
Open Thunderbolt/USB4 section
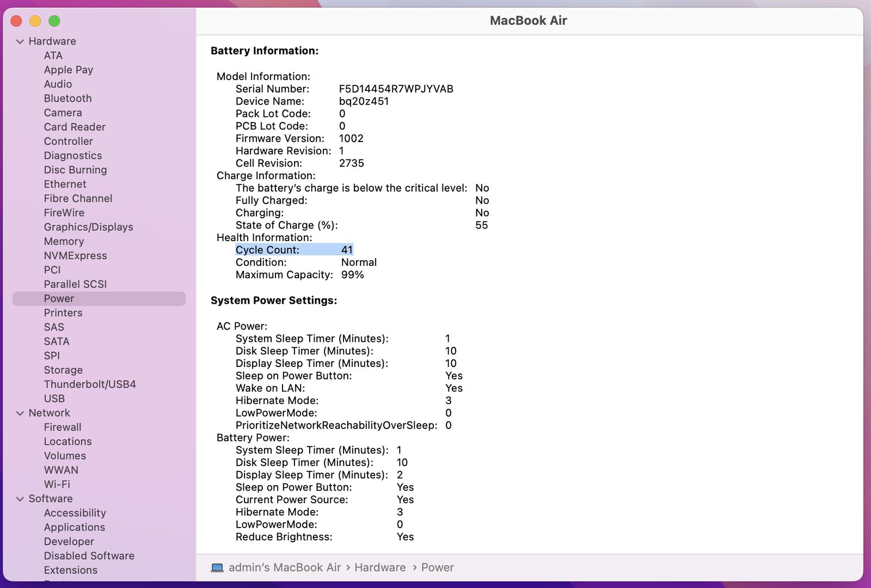[90, 384]
